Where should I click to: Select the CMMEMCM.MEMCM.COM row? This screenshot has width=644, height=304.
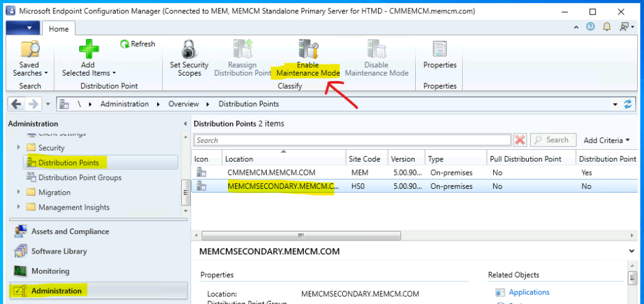[414, 172]
